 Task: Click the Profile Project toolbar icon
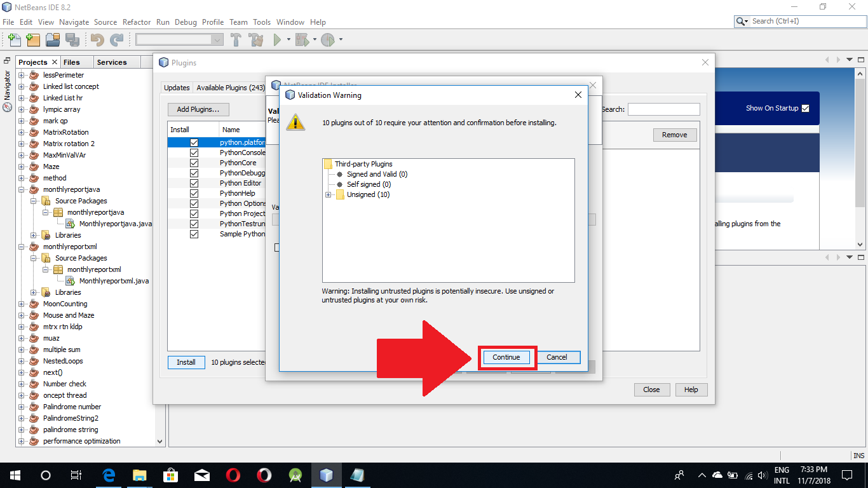point(327,40)
